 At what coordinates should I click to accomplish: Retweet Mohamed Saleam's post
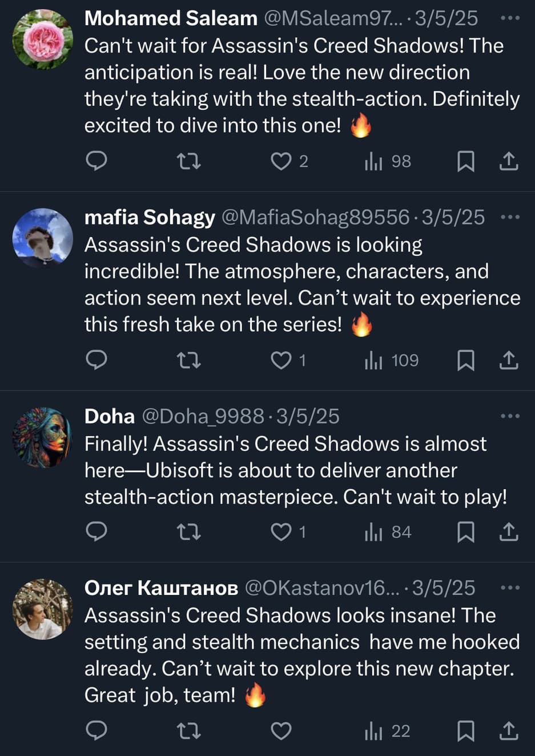189,162
